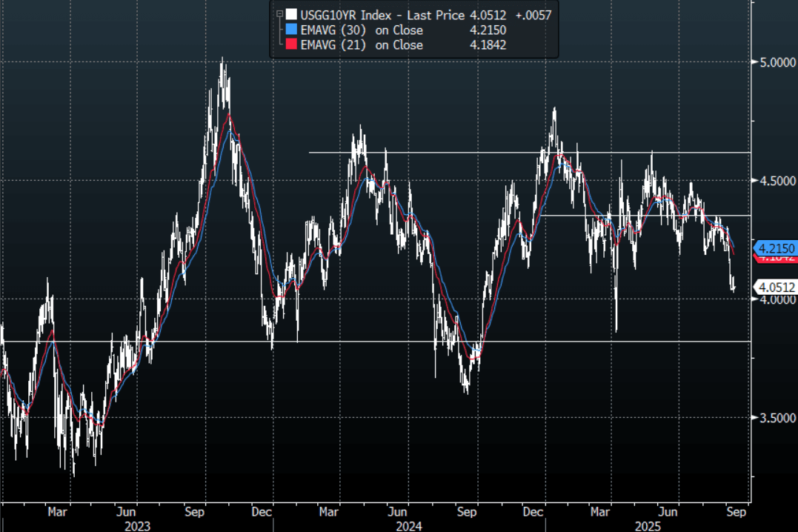Select the USGG10YR Index legend label
The width and height of the screenshot is (798, 532).
(346, 15)
